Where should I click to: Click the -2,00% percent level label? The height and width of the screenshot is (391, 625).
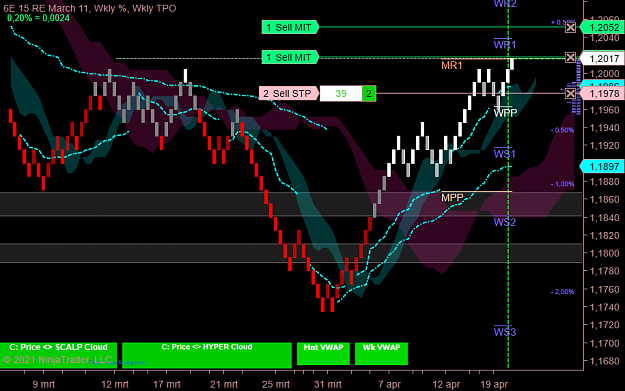point(562,292)
